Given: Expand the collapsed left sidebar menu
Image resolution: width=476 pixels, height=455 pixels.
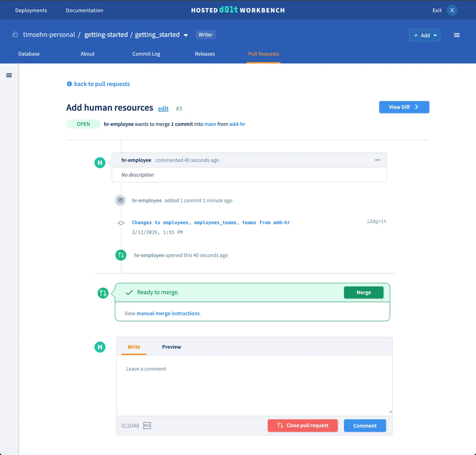Looking at the screenshot, I should click(9, 75).
